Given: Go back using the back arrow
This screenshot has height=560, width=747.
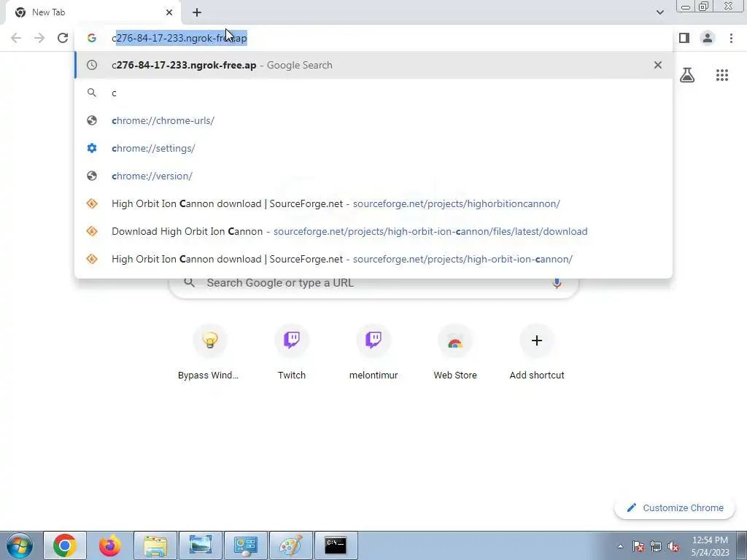Looking at the screenshot, I should pos(16,38).
